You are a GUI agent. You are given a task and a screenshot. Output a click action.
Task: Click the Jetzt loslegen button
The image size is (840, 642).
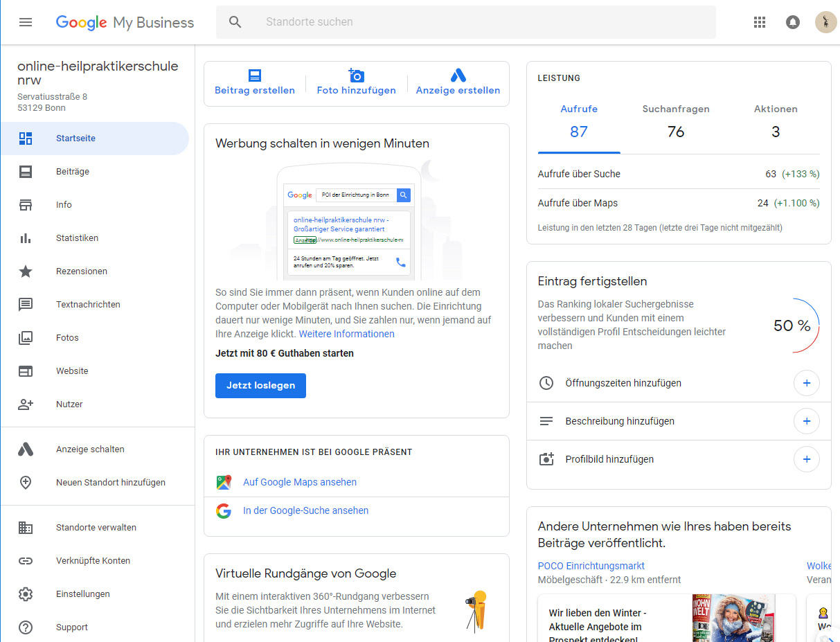pos(260,386)
